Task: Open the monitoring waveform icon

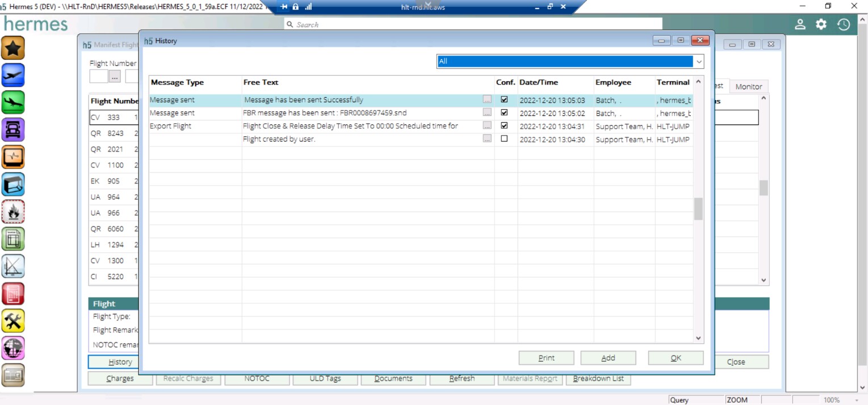Action: (13, 157)
